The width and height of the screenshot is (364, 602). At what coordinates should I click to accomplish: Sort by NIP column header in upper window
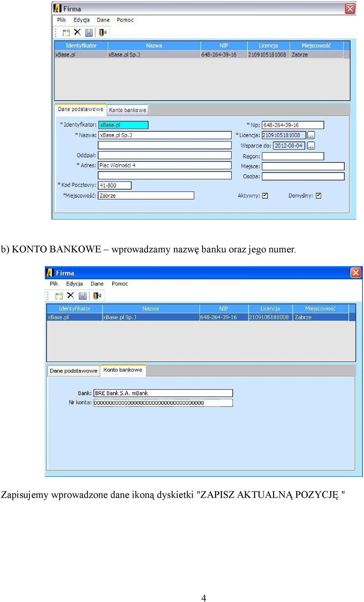coord(224,46)
